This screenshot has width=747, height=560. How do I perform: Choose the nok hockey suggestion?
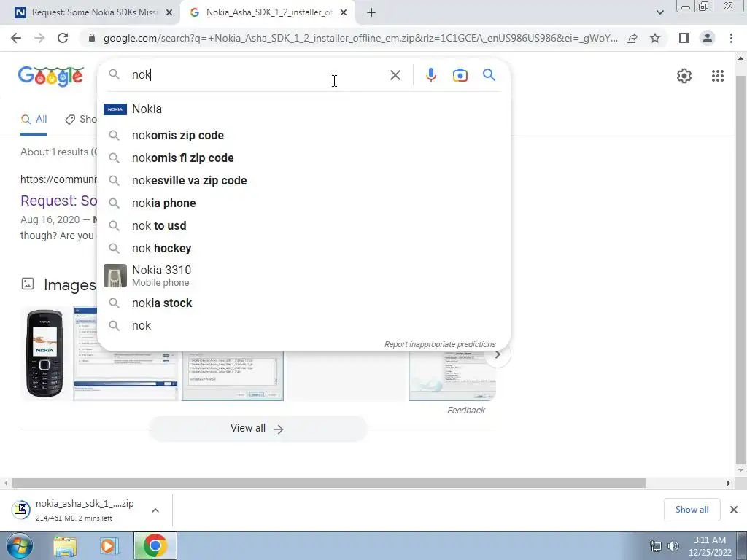303,249
